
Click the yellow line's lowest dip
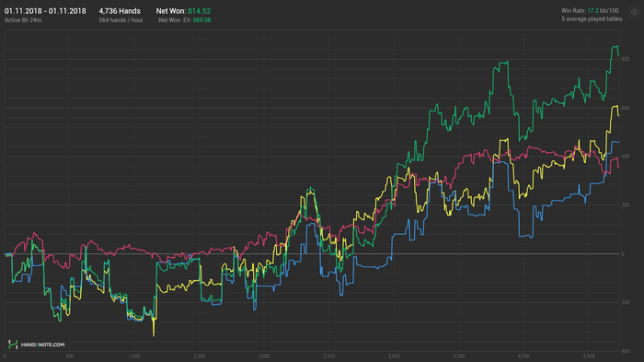154,335
